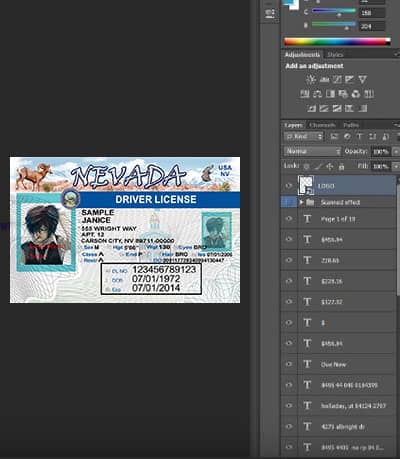This screenshot has height=459, width=400.
Task: Open the Kind layer filter dropdown
Action: point(304,137)
